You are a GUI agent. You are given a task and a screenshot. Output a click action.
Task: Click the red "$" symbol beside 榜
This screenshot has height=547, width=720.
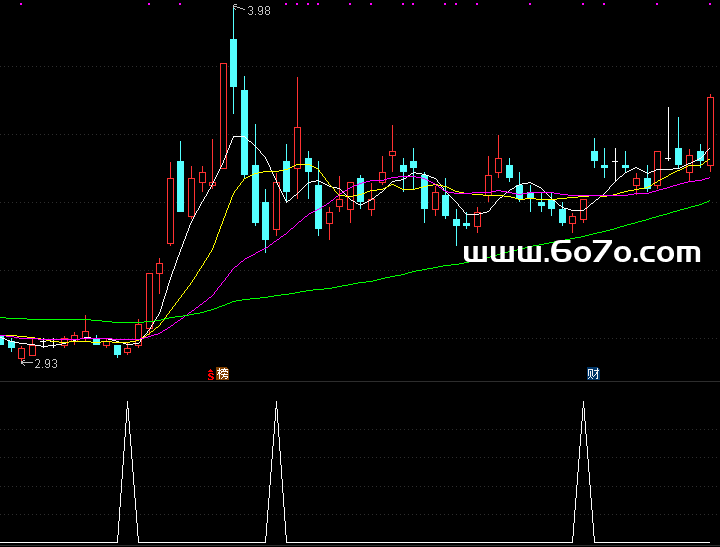coord(211,375)
